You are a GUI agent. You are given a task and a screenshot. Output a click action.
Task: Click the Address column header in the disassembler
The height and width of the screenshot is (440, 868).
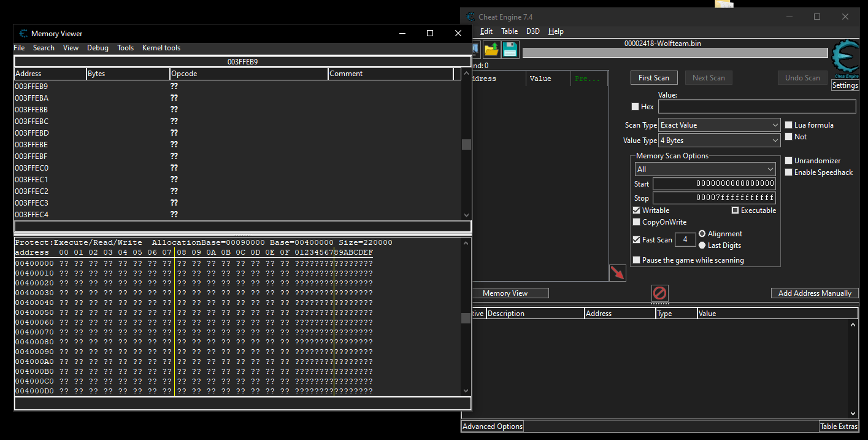click(50, 74)
